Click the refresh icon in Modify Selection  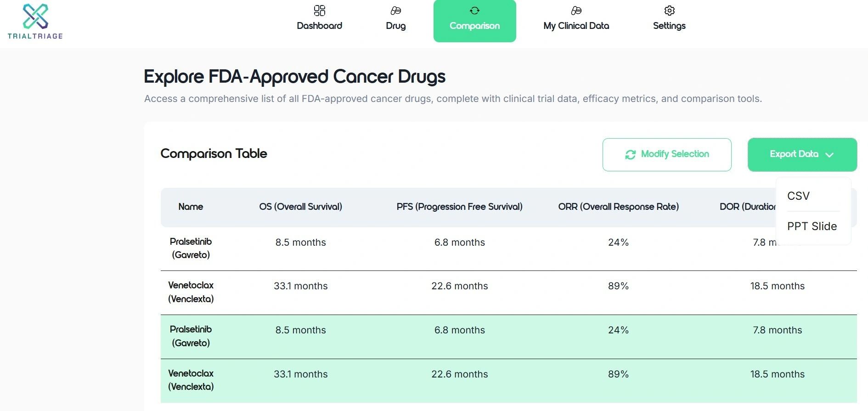(x=631, y=155)
